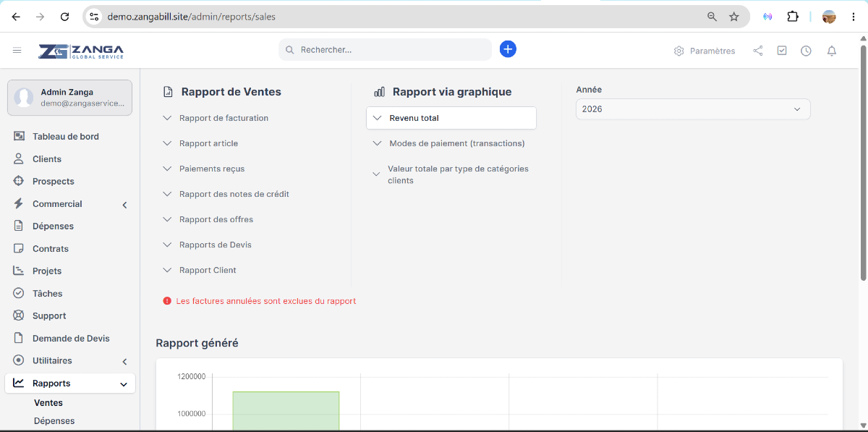This screenshot has height=432, width=868.
Task: Collapse the Rapports menu chevron
Action: pos(124,384)
